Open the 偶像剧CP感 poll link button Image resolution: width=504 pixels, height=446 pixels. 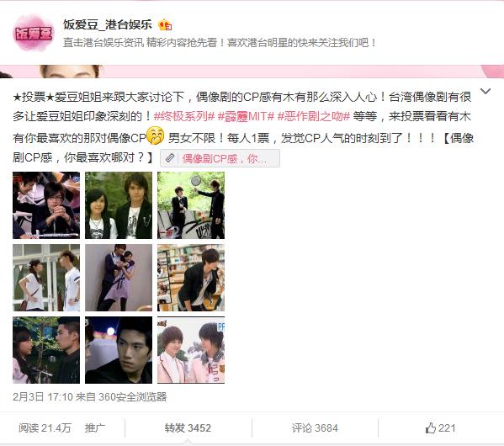220,158
